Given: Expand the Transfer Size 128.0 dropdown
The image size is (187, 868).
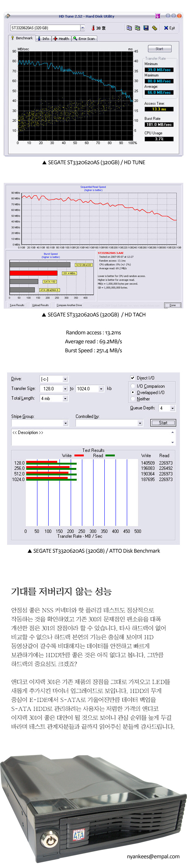Looking at the screenshot, I should (x=65, y=388).
